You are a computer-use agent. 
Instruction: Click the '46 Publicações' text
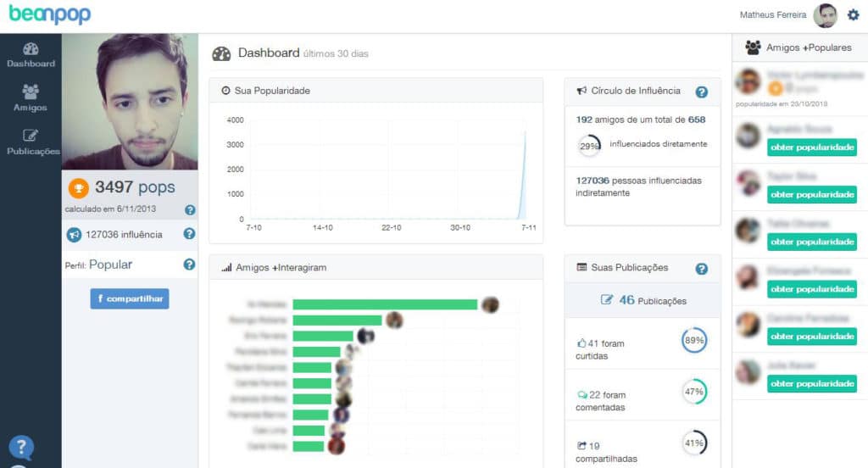pyautogui.click(x=653, y=300)
